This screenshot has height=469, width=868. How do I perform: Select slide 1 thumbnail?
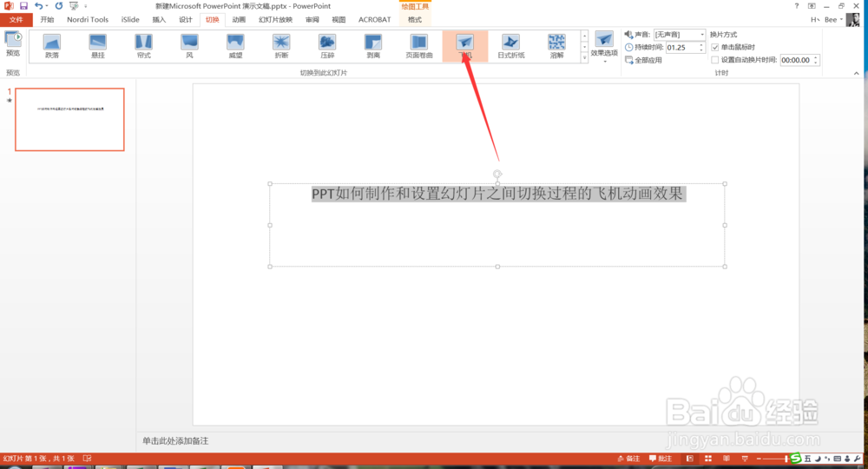tap(69, 119)
